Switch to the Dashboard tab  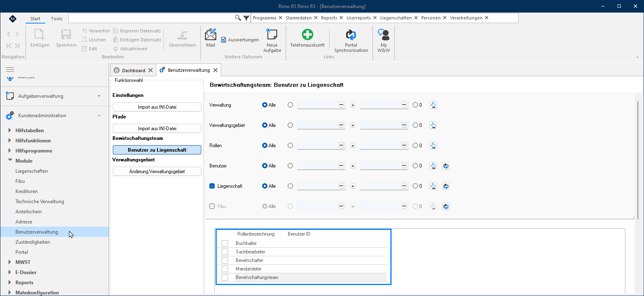(134, 70)
